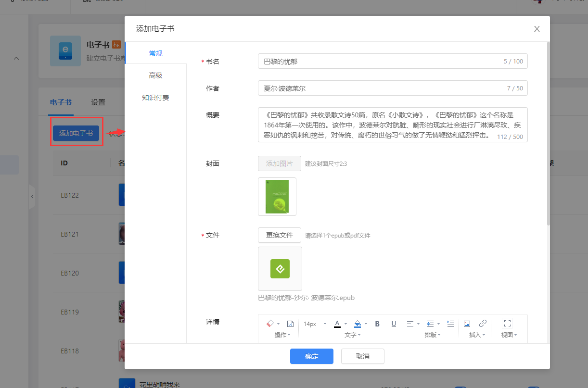Collapse sidebar section with up chevron
This screenshot has width=588, height=388.
[16, 58]
